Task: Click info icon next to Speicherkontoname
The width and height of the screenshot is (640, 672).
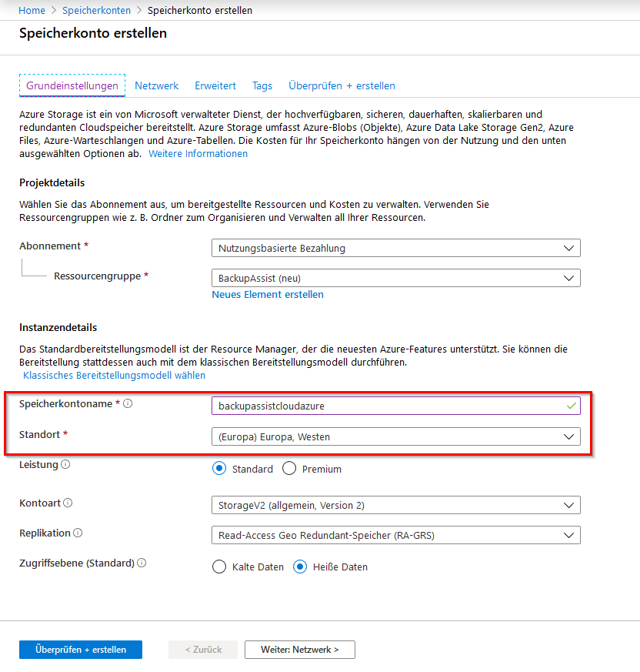Action: [128, 403]
